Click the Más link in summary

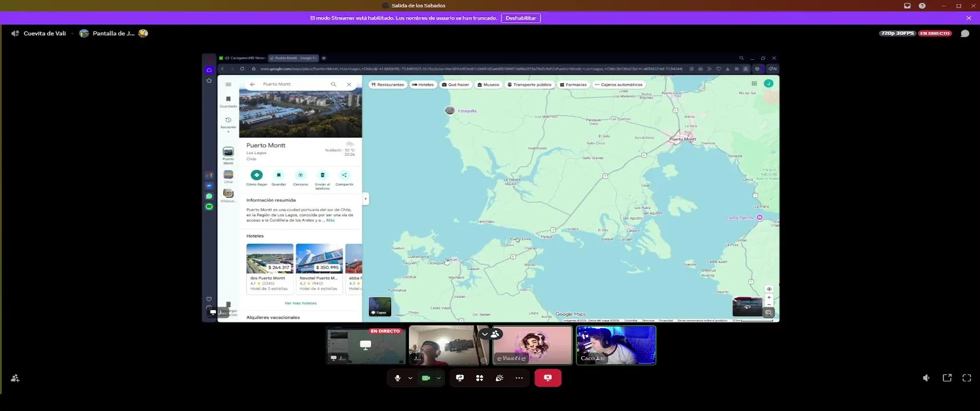[x=331, y=220]
